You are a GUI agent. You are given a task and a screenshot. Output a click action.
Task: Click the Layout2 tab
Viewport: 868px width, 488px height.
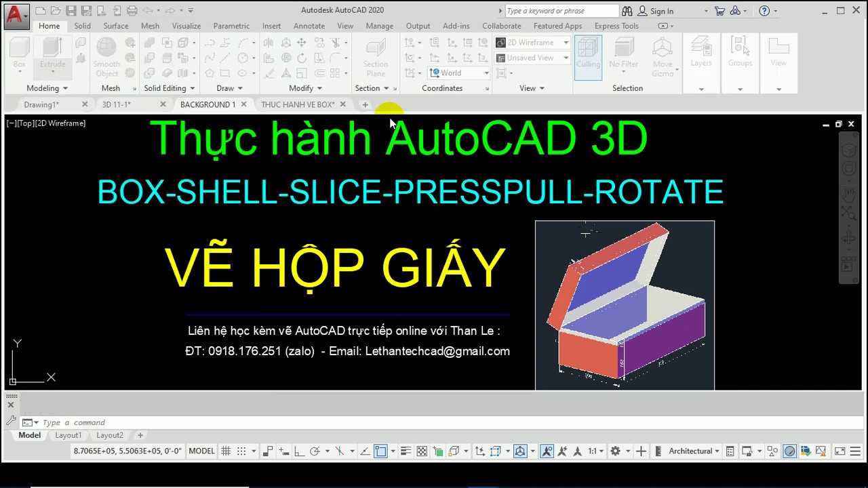coord(109,435)
